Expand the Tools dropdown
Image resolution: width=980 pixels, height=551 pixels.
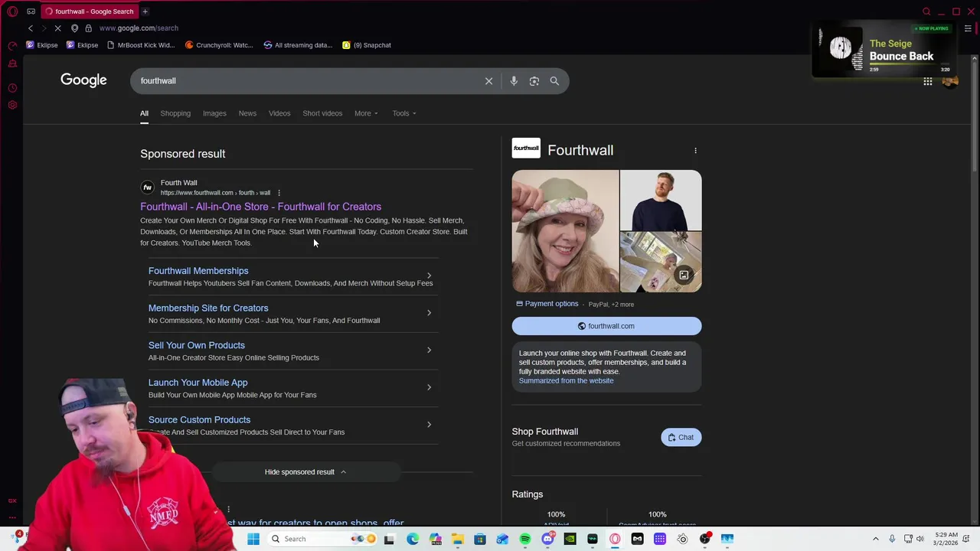pos(404,113)
